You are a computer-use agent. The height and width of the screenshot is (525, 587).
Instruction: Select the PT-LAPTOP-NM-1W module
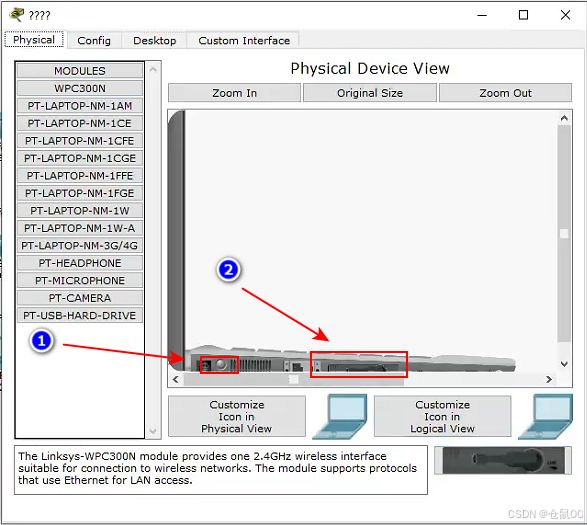point(80,211)
